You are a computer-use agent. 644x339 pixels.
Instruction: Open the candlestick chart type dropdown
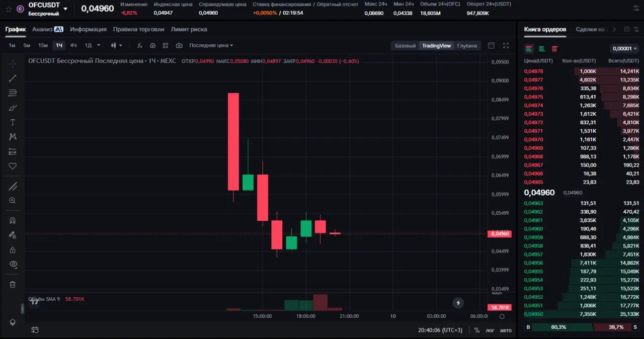tap(117, 45)
